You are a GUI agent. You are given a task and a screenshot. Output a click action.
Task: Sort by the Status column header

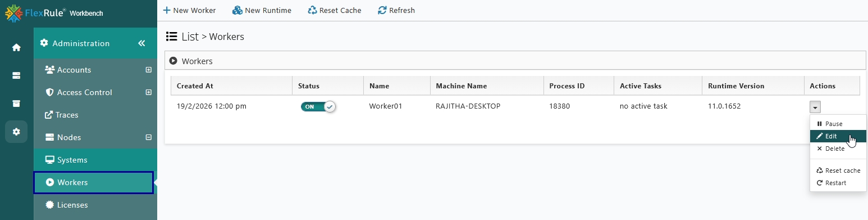(327, 86)
